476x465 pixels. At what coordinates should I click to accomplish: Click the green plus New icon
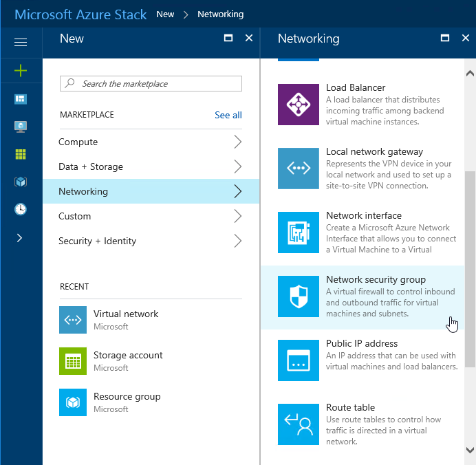(21, 70)
